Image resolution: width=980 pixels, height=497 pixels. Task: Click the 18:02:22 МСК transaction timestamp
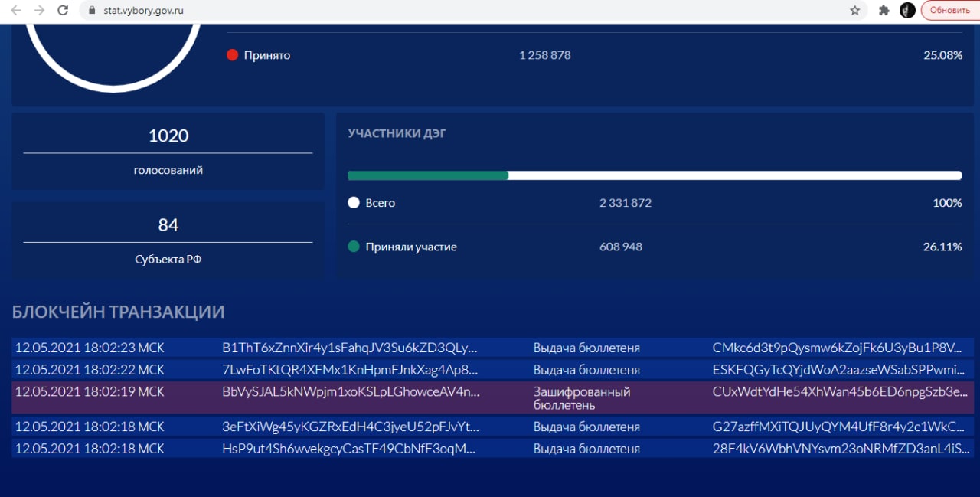pyautogui.click(x=90, y=370)
